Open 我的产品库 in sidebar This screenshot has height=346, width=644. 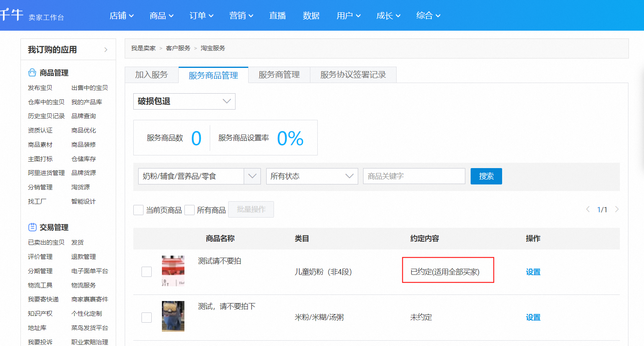pos(87,102)
